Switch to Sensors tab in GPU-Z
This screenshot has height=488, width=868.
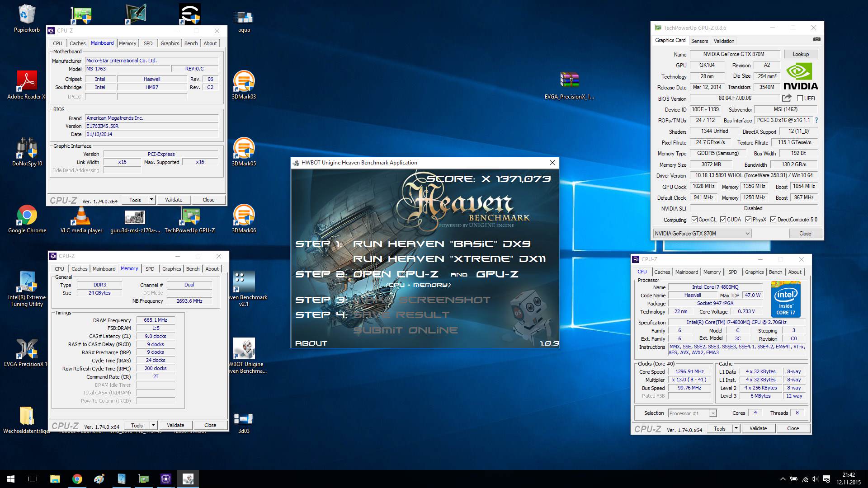click(x=699, y=41)
